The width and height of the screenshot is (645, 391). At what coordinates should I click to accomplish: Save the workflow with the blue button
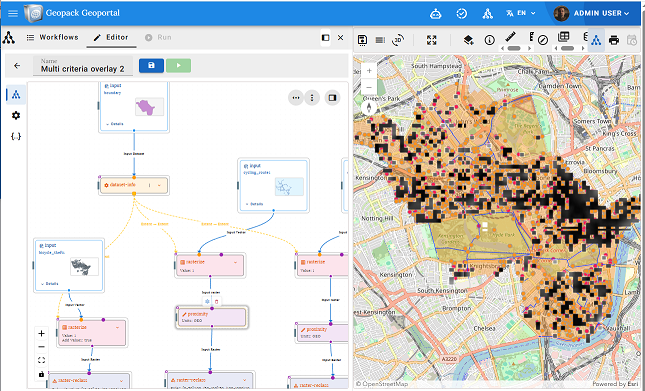click(151, 65)
